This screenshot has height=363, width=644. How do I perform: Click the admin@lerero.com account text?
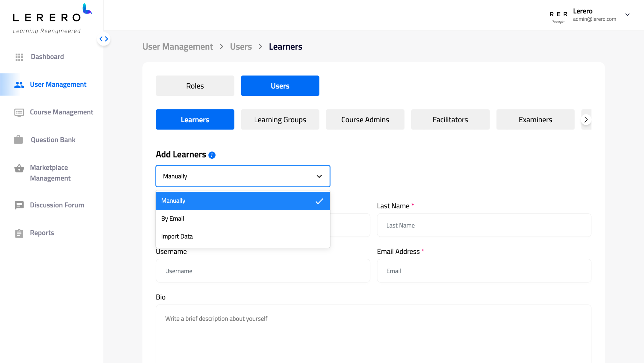tap(594, 19)
